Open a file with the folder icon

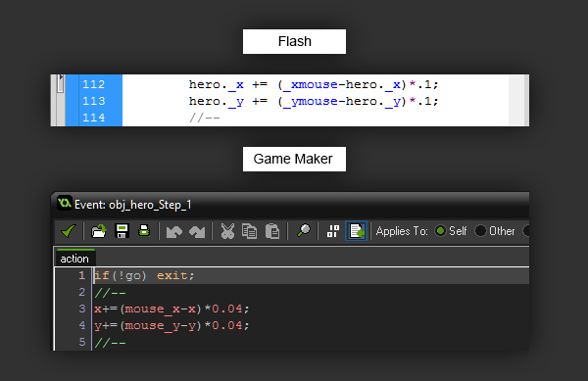pos(99,231)
